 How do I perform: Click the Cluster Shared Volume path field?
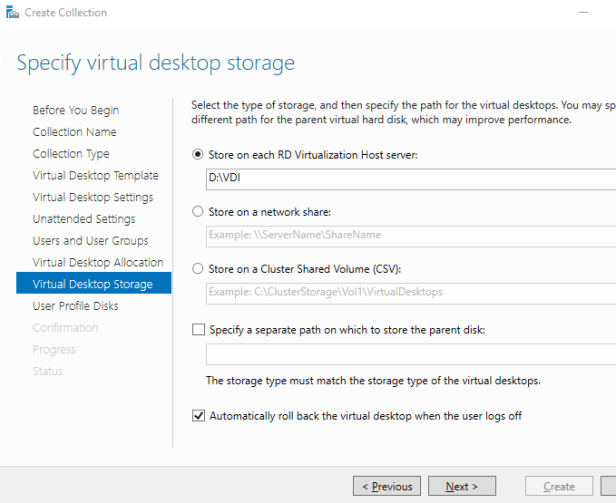410,291
